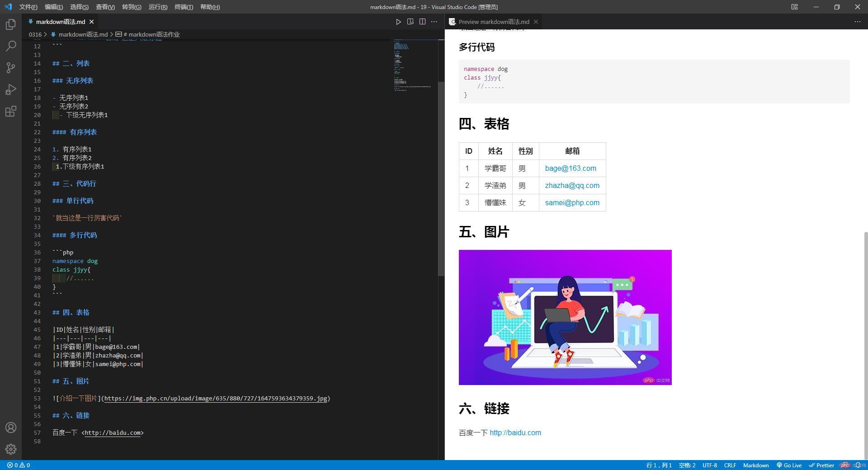Open the 运行(R) menu
This screenshot has width=868, height=470.
click(x=158, y=7)
